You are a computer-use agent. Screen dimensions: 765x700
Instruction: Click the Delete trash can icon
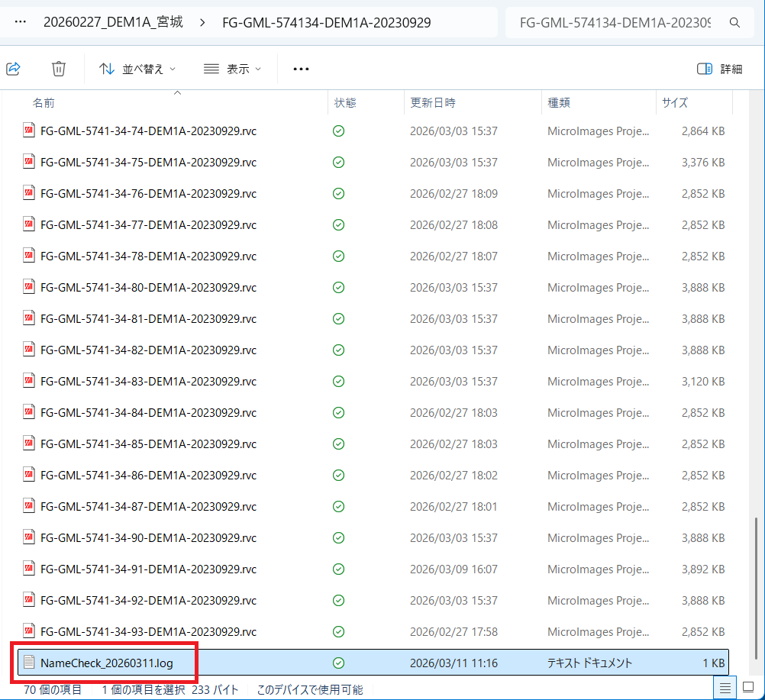[x=59, y=69]
